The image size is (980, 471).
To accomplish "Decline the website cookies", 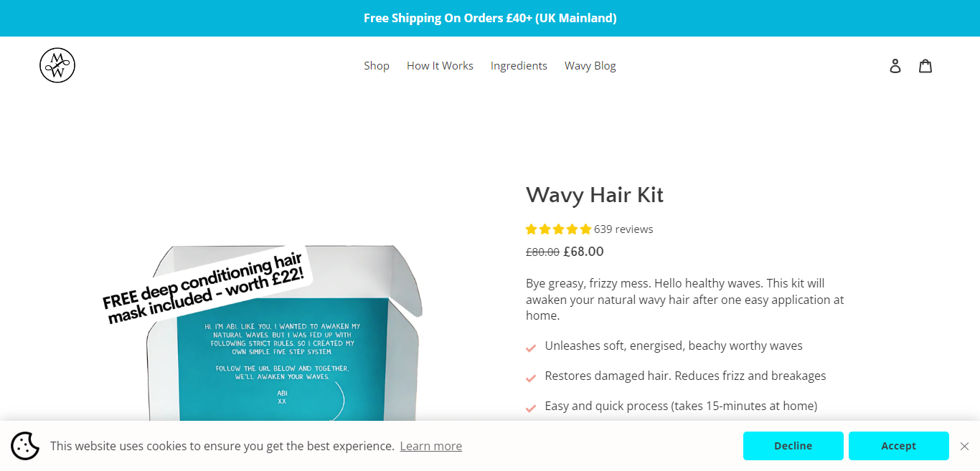I will [793, 446].
